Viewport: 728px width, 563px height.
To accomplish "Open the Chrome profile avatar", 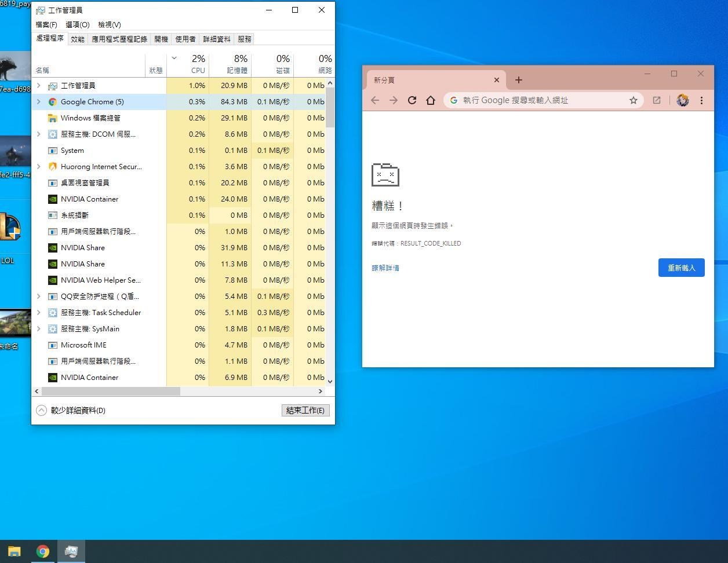I will coord(682,100).
